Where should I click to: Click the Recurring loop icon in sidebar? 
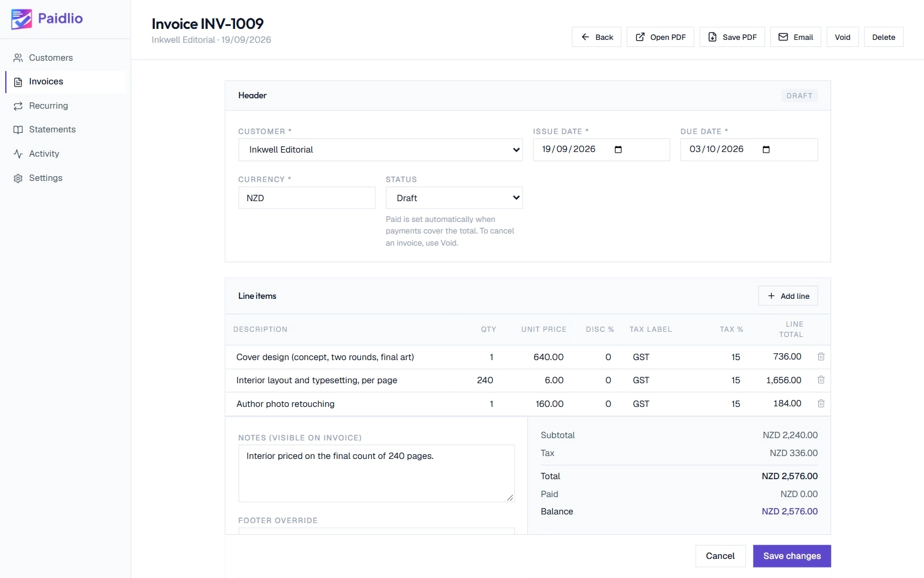(18, 106)
